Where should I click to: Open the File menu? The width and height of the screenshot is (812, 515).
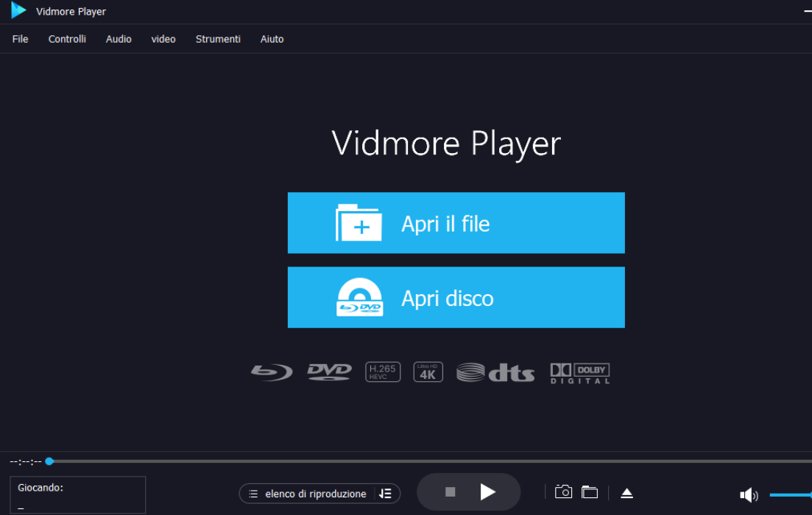[x=20, y=39]
